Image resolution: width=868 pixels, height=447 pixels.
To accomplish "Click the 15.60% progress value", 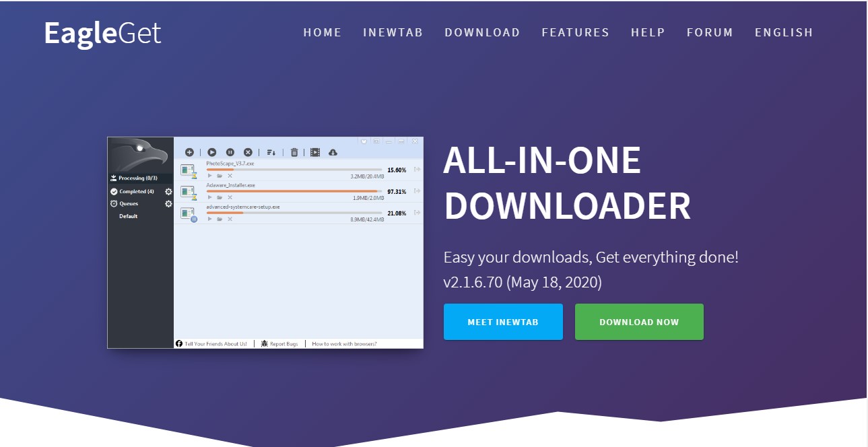I will pos(397,170).
